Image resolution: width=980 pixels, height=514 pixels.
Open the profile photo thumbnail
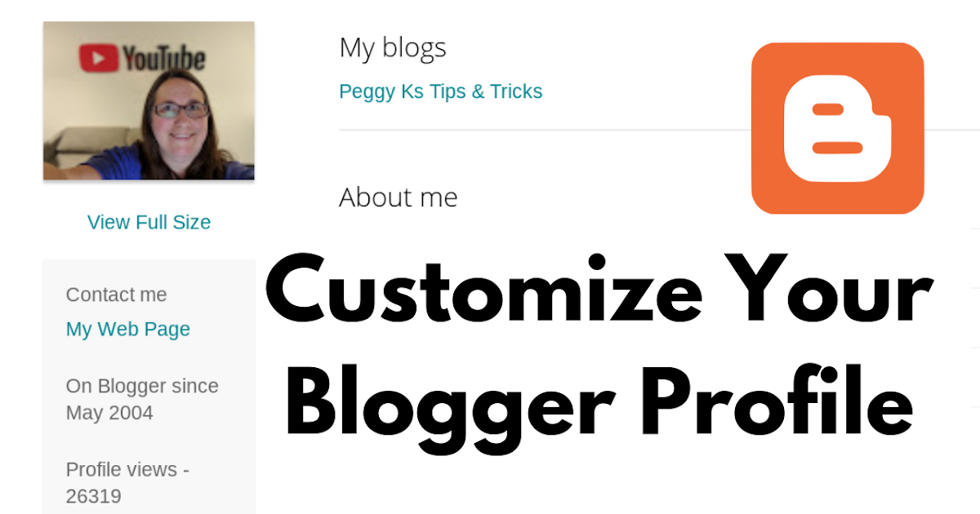coord(149,100)
